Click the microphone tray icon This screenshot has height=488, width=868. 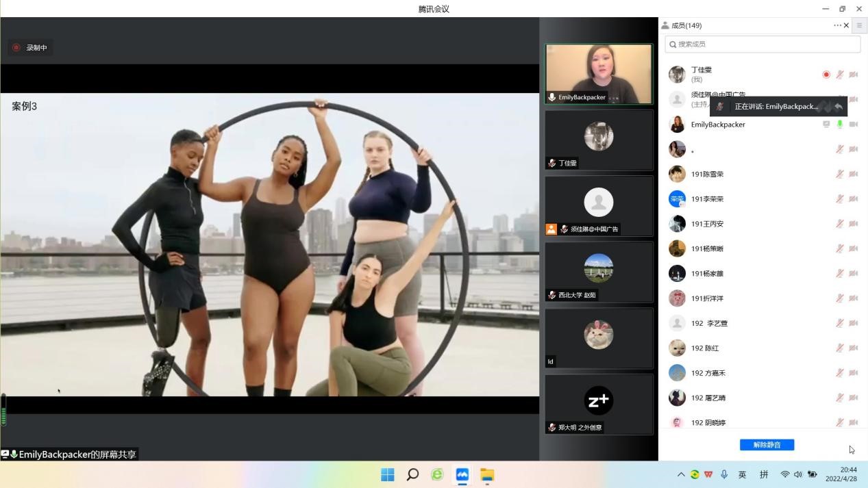click(724, 474)
